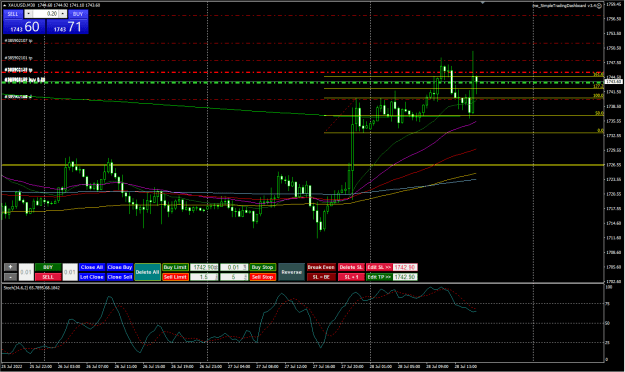625x372 pixels.
Task: Click the Close Sell button
Action: (120, 277)
